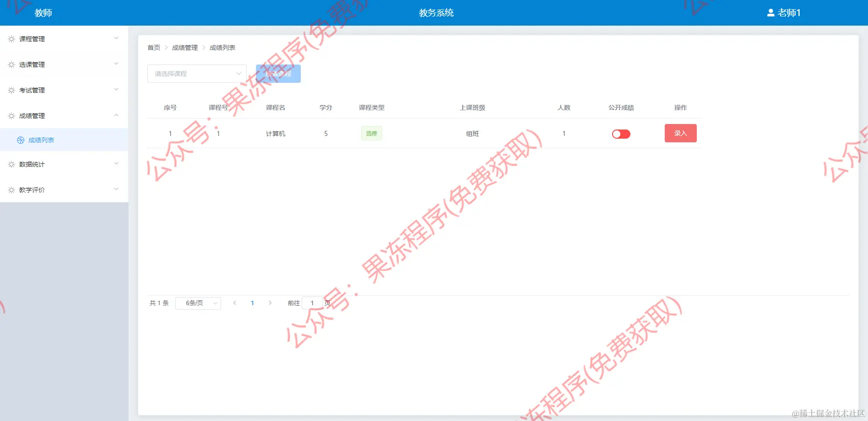Click the 前往 page number input
Image resolution: width=868 pixels, height=421 pixels.
tap(312, 303)
